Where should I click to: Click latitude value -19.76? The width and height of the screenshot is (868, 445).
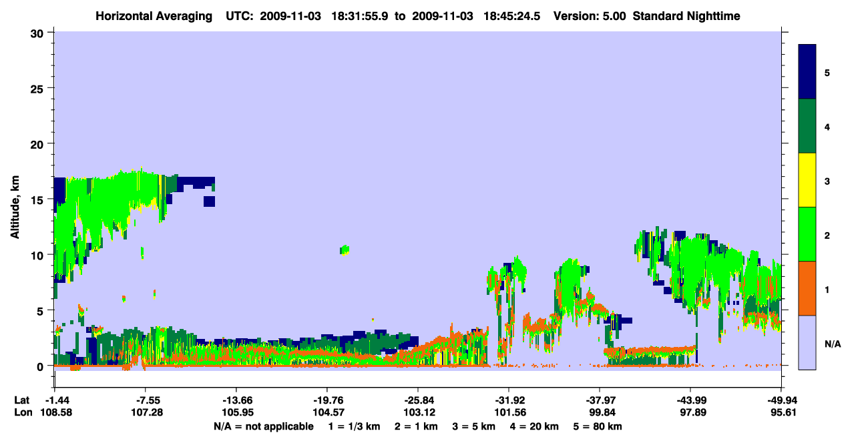[327, 400]
